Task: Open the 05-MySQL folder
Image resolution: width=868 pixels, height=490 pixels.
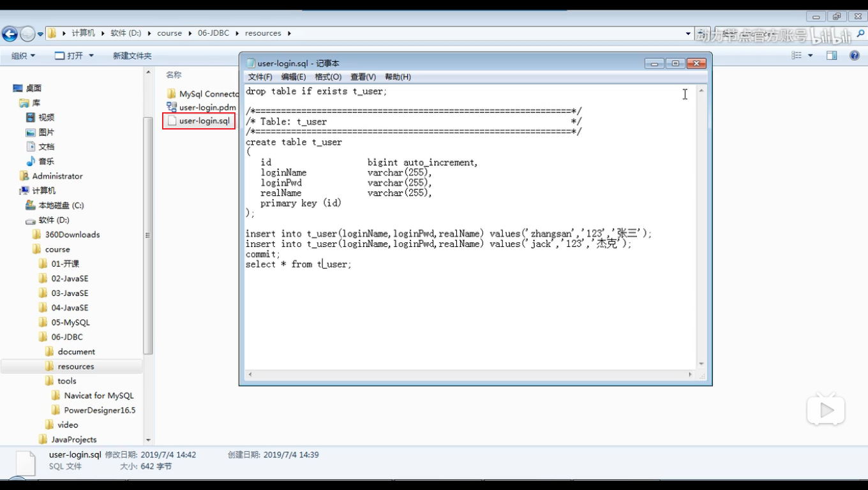Action: 64,322
